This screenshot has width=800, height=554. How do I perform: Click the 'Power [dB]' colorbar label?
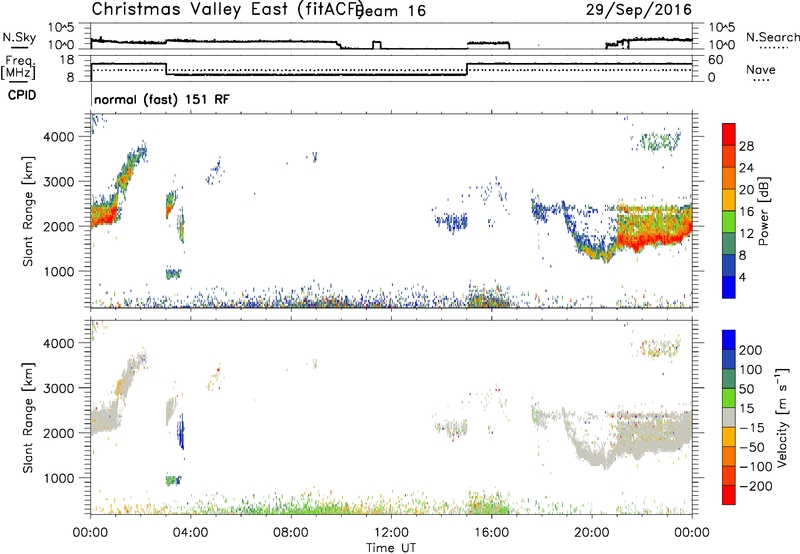pyautogui.click(x=764, y=211)
